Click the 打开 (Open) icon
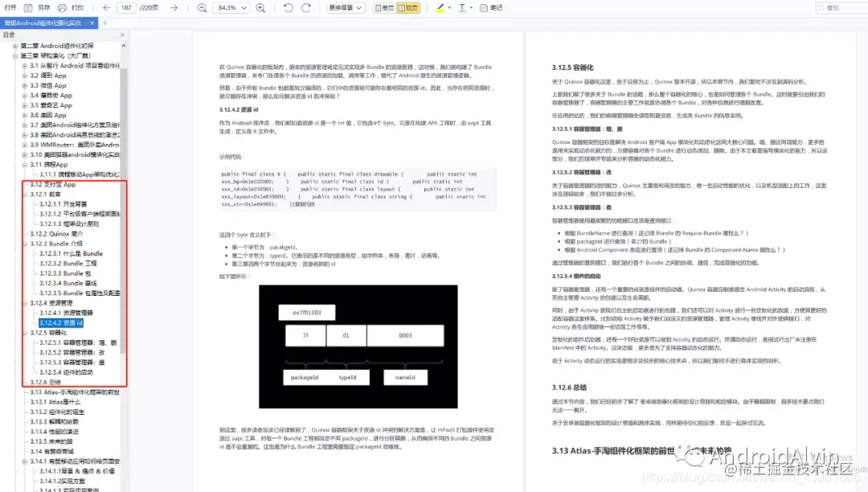 pyautogui.click(x=10, y=7)
